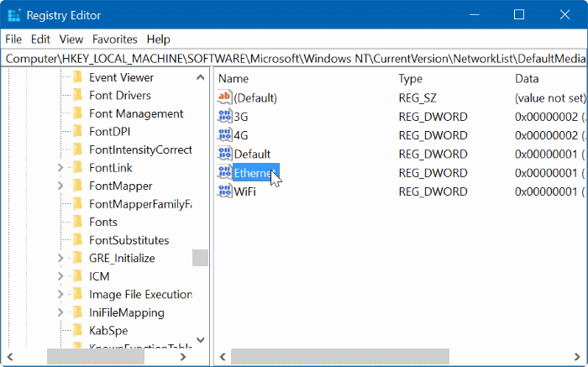Minimize the Registry Editor window

(475, 14)
